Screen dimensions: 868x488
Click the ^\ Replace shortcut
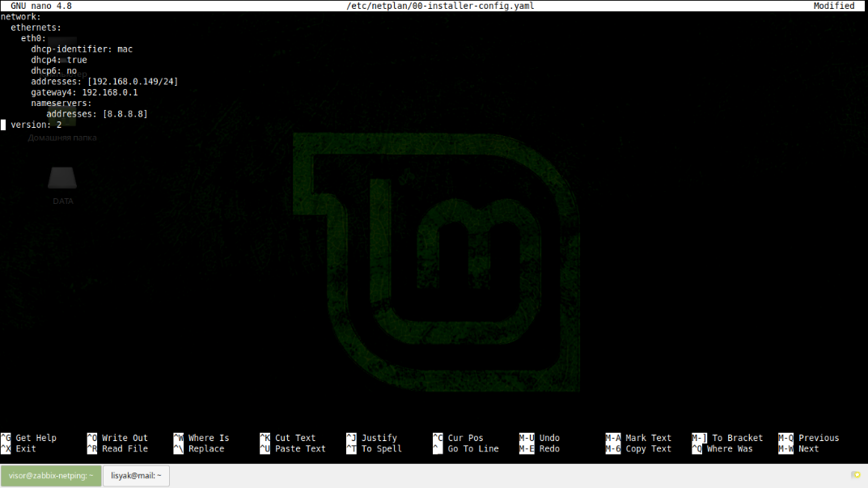pos(203,448)
